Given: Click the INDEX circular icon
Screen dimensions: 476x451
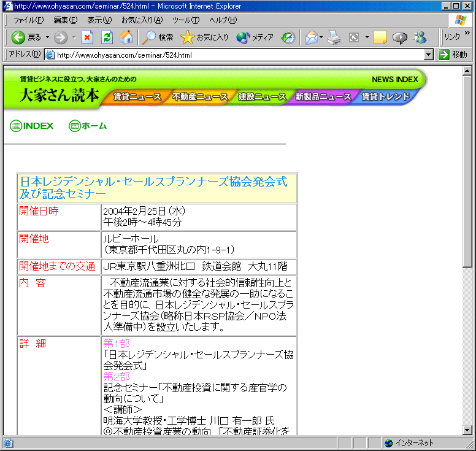Looking at the screenshot, I should tap(16, 126).
